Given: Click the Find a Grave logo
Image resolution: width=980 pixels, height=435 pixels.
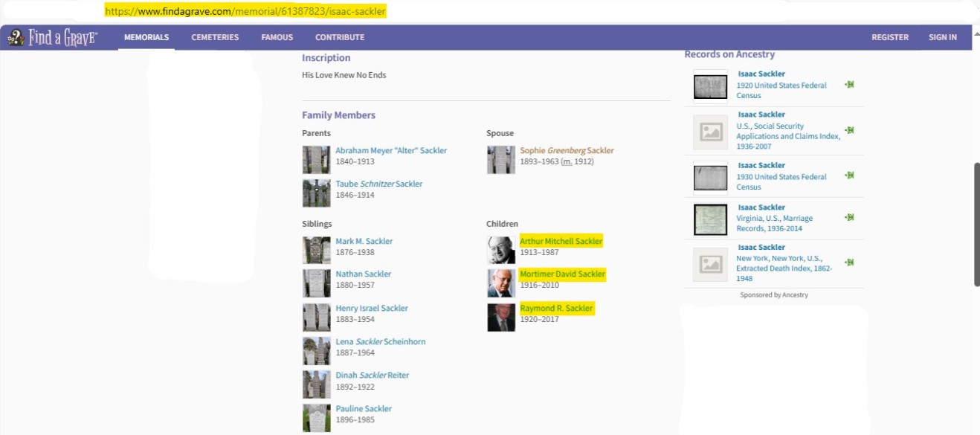Looking at the screenshot, I should coord(53,37).
